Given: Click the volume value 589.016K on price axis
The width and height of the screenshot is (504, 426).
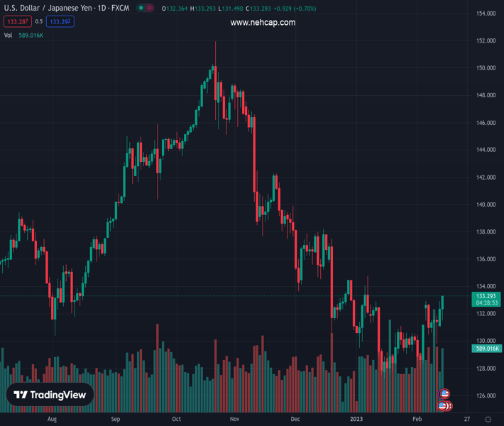Looking at the screenshot, I should (x=486, y=349).
